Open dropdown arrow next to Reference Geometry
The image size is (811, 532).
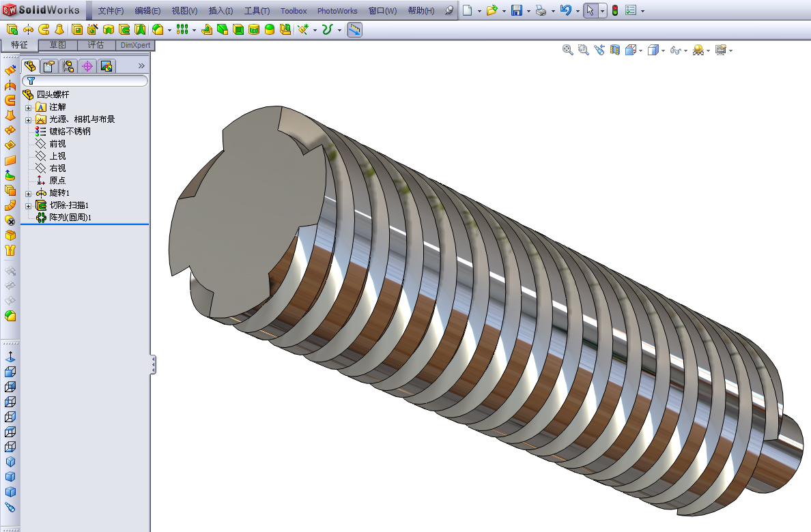[315, 30]
